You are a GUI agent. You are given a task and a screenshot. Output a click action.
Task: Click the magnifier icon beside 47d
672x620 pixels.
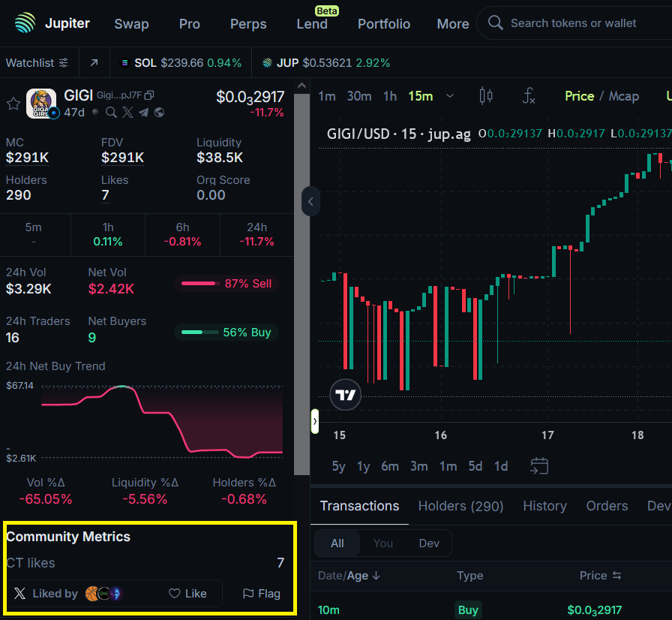[x=112, y=113]
